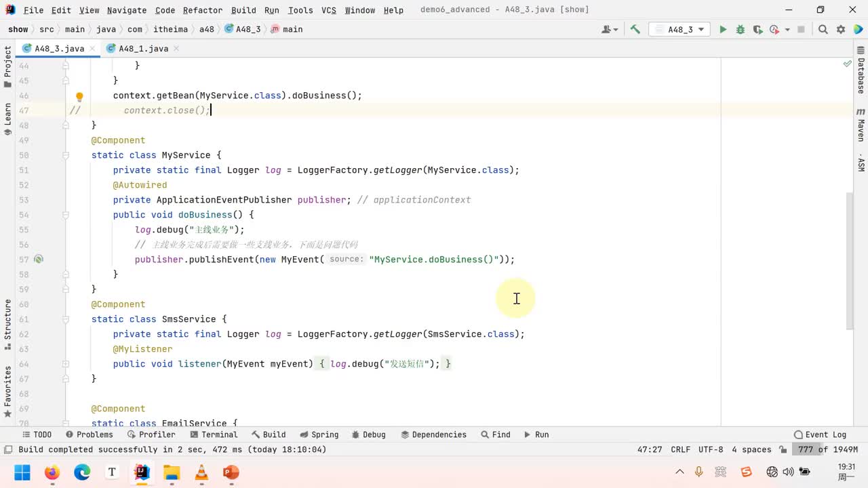The width and height of the screenshot is (868, 488).
Task: Click the 'itheima' breadcrumb
Action: (x=170, y=29)
